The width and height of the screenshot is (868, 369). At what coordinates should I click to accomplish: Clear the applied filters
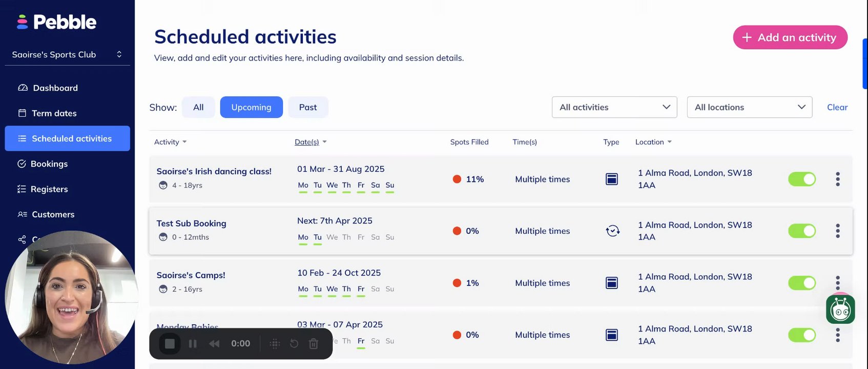pos(837,107)
